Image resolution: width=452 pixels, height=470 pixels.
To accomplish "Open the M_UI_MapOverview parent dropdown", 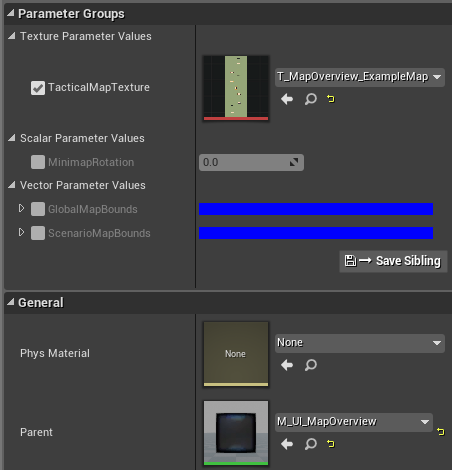I will click(354, 422).
